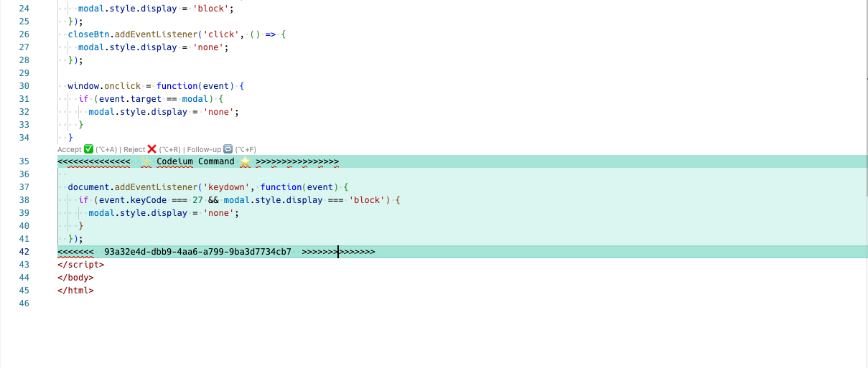Click the UUID text on line 42

(x=197, y=252)
